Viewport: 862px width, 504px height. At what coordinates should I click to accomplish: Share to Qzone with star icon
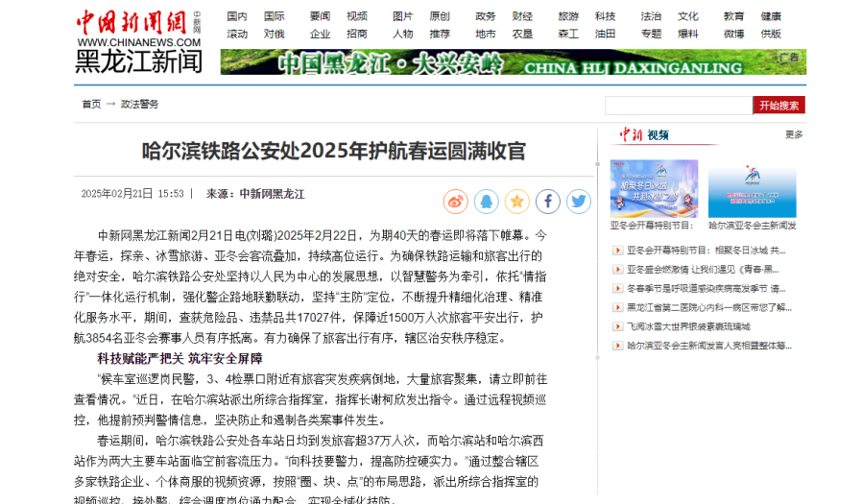517,202
